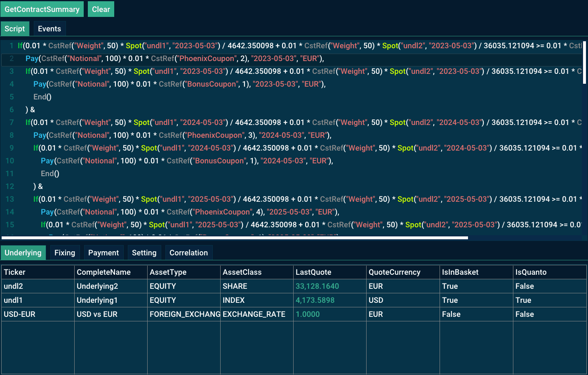This screenshot has height=375, width=588.
Task: Click the ") &" text on line 12
Action: click(38, 186)
